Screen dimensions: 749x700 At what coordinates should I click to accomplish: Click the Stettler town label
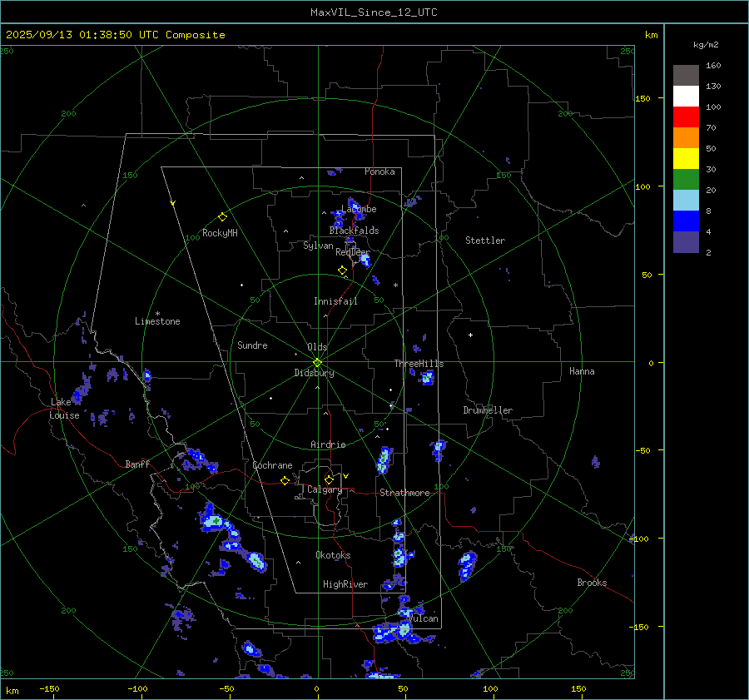(485, 241)
